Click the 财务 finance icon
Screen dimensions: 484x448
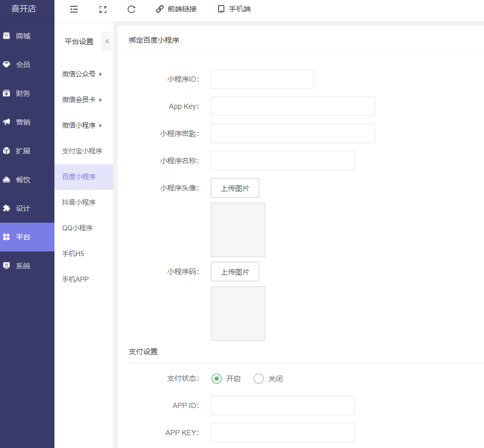(x=7, y=93)
